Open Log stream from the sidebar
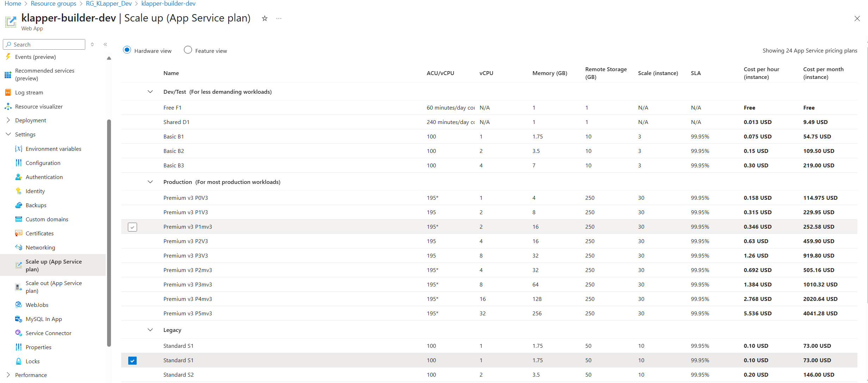Image resolution: width=868 pixels, height=383 pixels. pos(29,92)
